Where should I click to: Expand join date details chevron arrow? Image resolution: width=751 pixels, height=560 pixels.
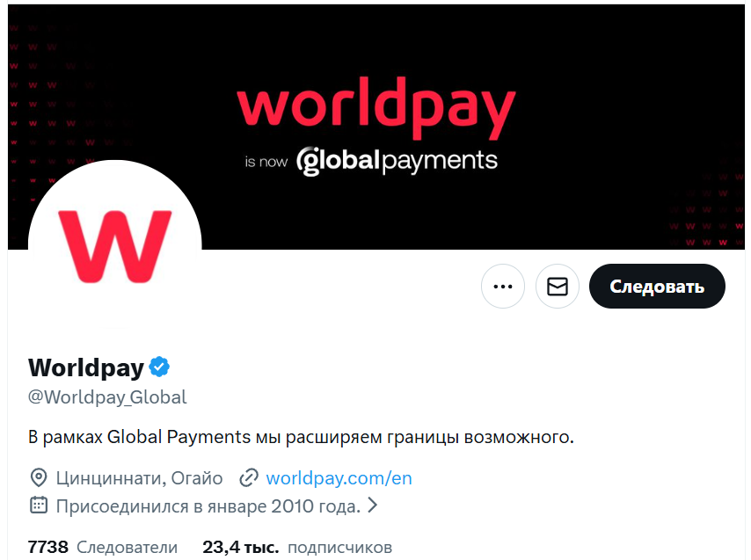click(372, 505)
